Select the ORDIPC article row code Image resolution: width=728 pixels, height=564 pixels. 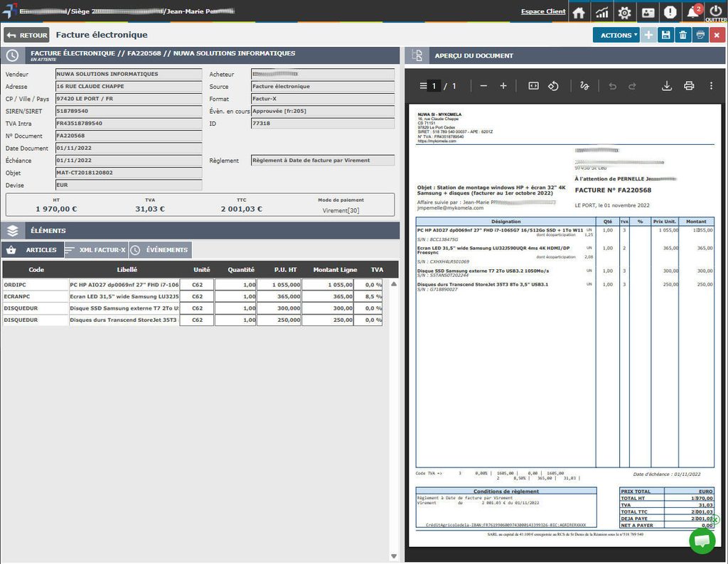pyautogui.click(x=36, y=285)
